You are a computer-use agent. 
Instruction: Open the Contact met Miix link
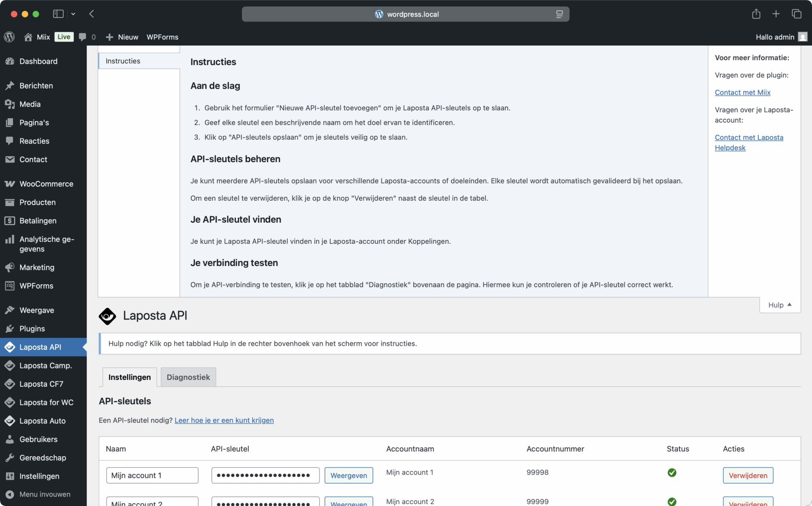click(742, 92)
